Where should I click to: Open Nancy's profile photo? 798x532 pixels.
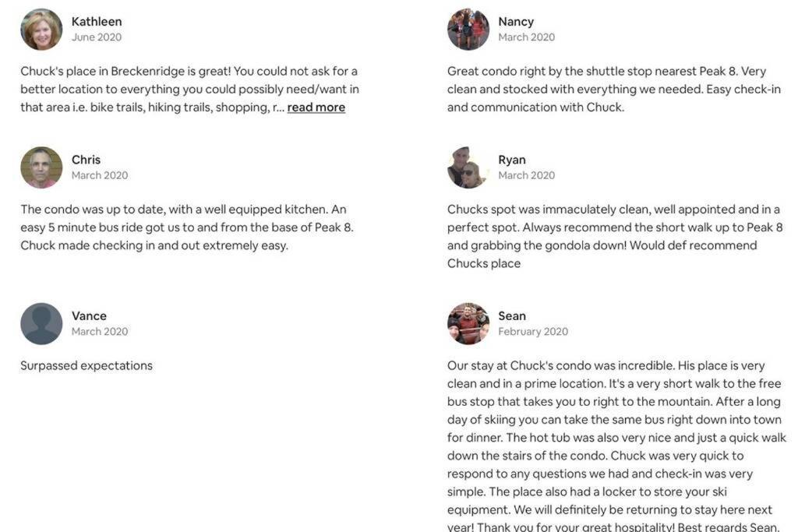point(468,29)
